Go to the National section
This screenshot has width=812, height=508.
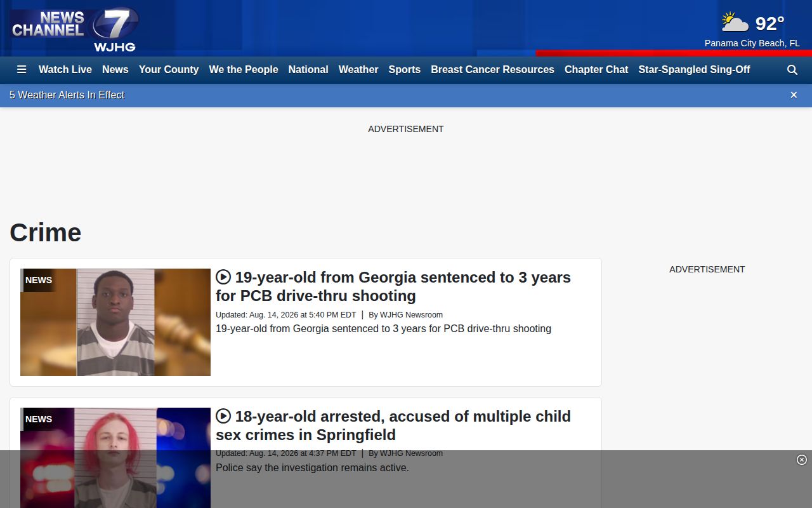click(308, 70)
